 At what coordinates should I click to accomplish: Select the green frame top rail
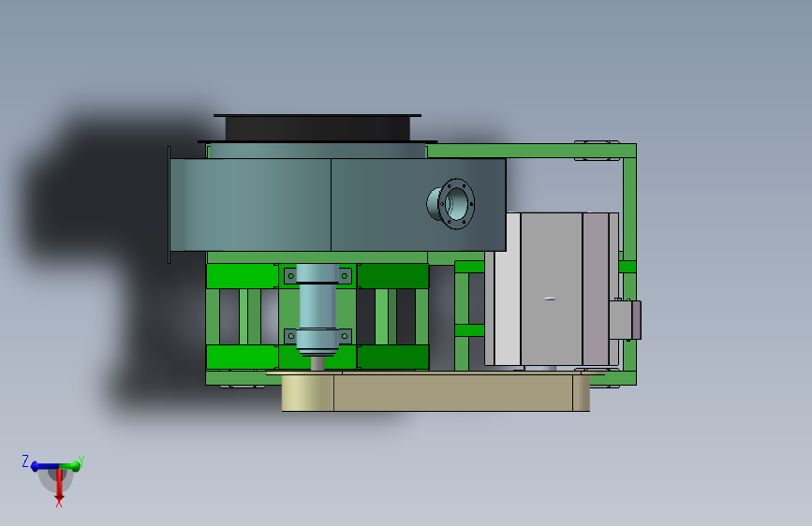531,151
